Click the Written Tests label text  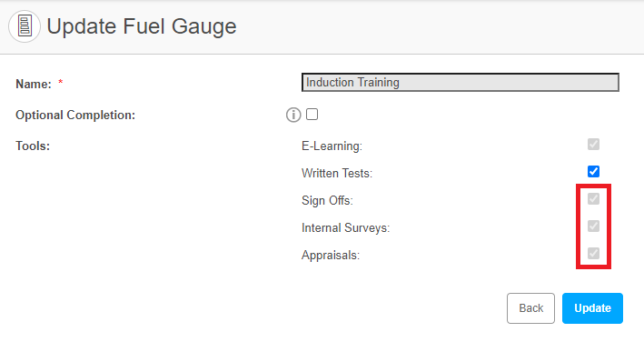pos(337,173)
